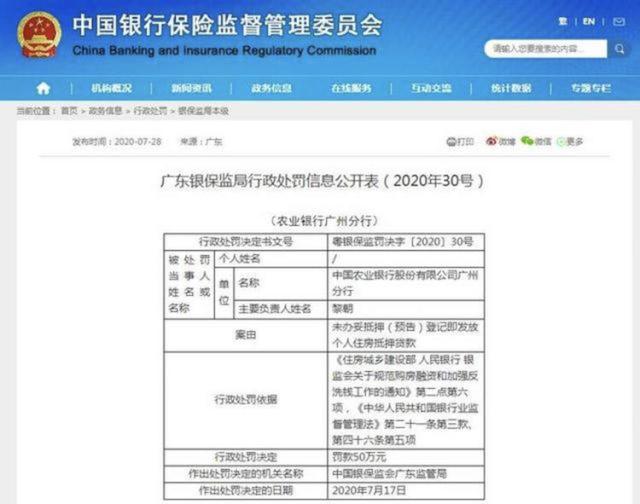This screenshot has height=504, width=640.
Task: Click the 单位 cell
Action: point(224,293)
